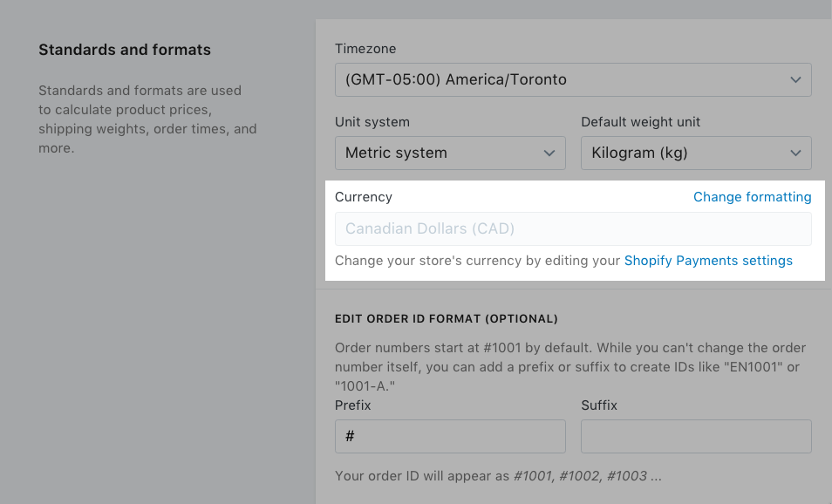
Task: Click the chevron icon beside Kilogram (kg)
Action: (x=795, y=153)
